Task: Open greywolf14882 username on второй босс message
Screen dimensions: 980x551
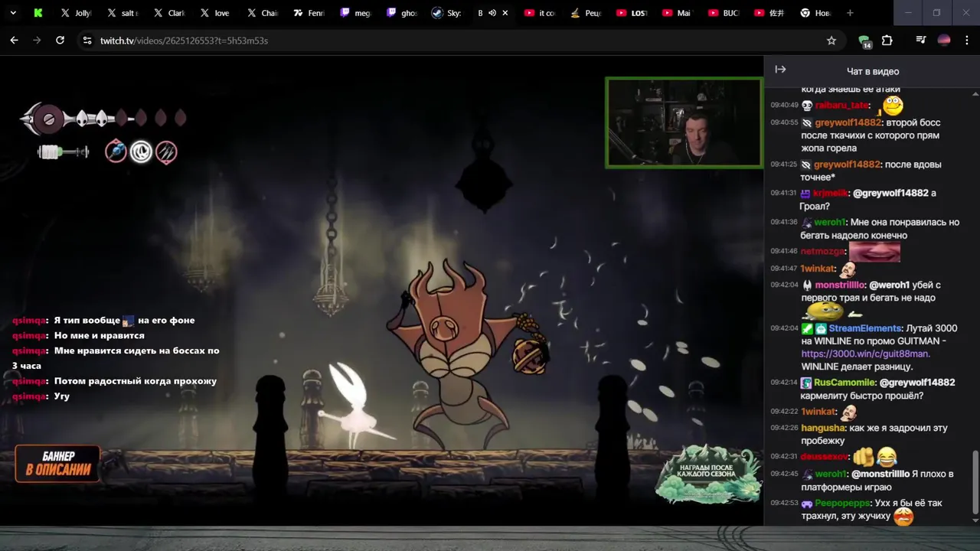Action: (x=848, y=122)
